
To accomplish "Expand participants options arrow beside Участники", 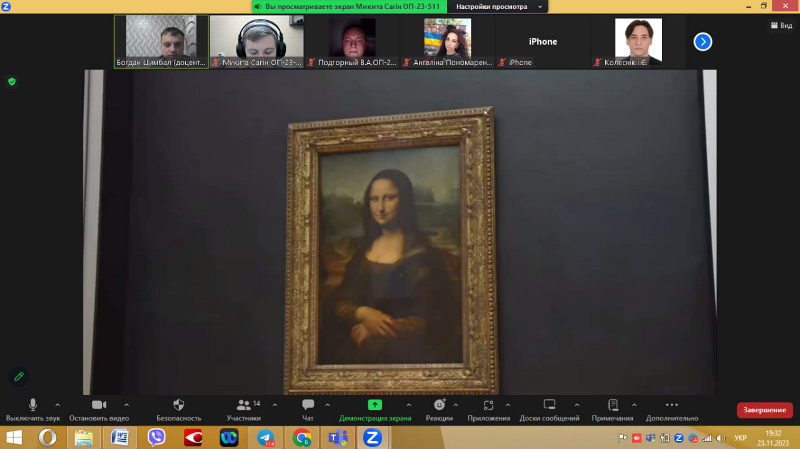I will point(275,405).
